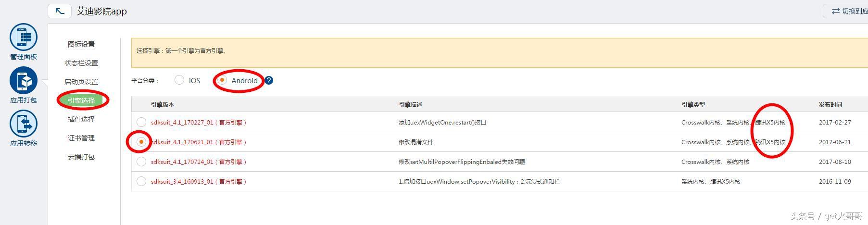Click the 引擎描述 column header
Viewport: 868px width, 225px height.
pos(410,104)
